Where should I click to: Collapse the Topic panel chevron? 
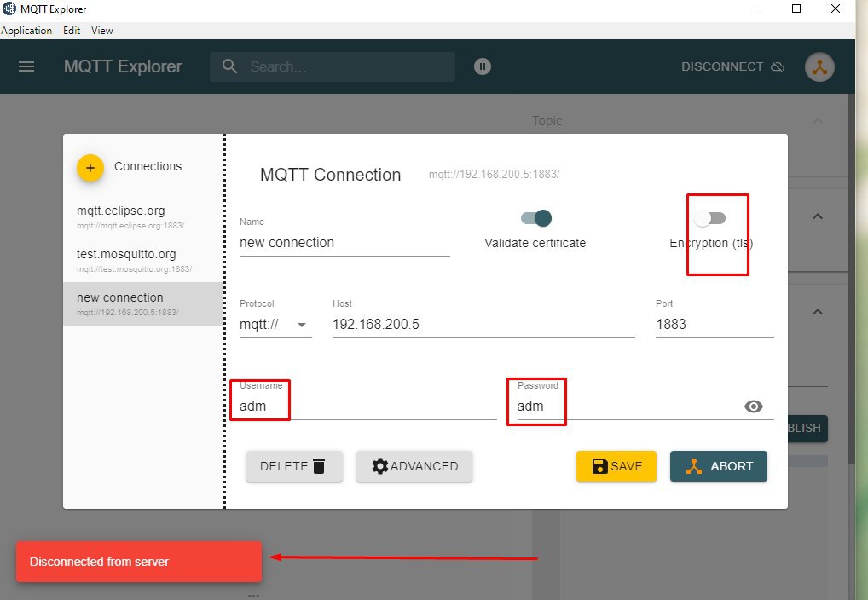pyautogui.click(x=818, y=121)
